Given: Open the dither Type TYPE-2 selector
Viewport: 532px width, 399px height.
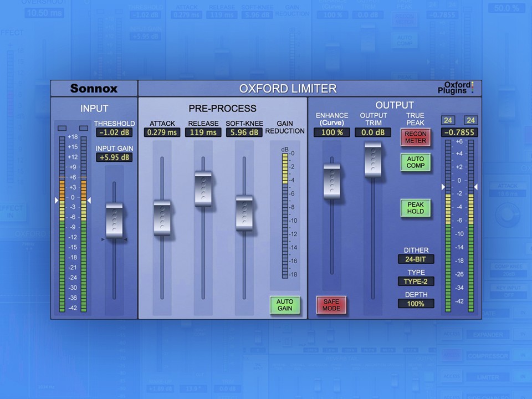Looking at the screenshot, I should pyautogui.click(x=416, y=282).
